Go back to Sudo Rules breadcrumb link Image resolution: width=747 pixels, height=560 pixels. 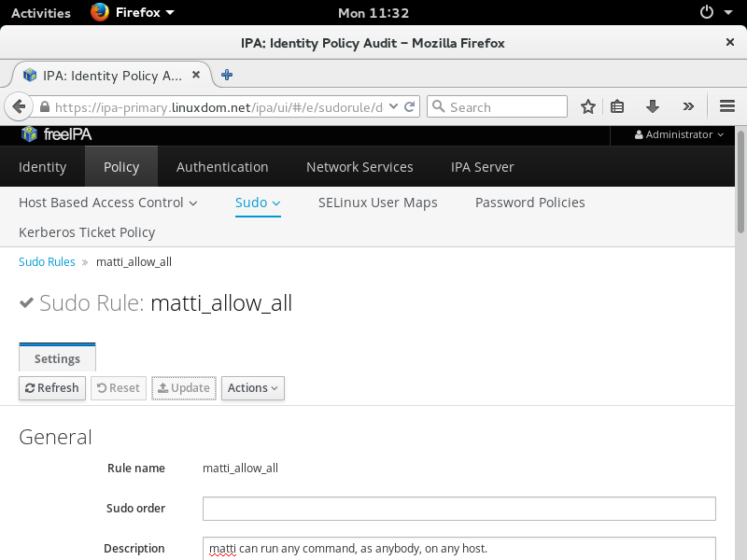point(47,262)
